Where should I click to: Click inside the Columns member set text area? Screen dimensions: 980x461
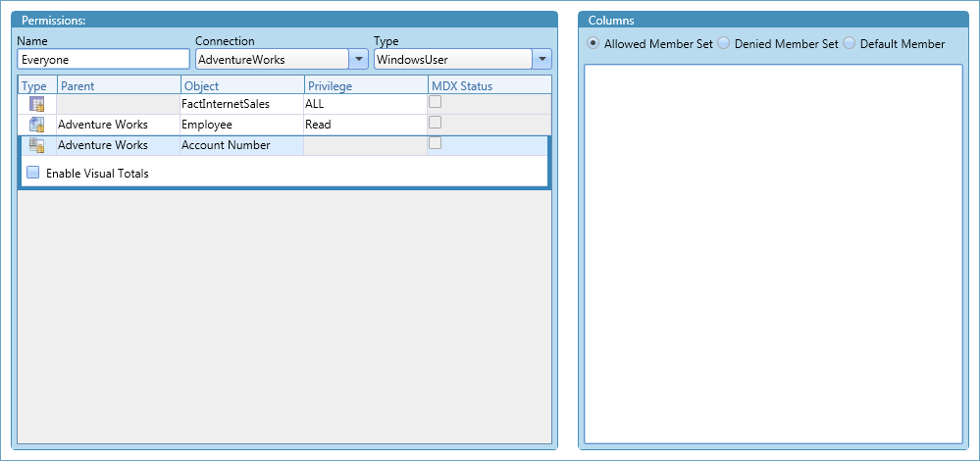(773, 254)
